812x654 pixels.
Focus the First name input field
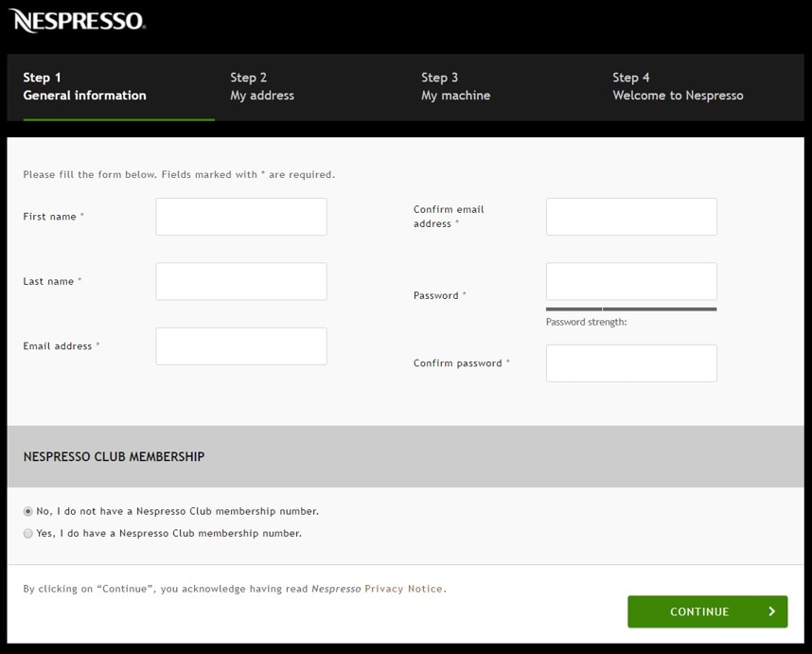tap(241, 217)
